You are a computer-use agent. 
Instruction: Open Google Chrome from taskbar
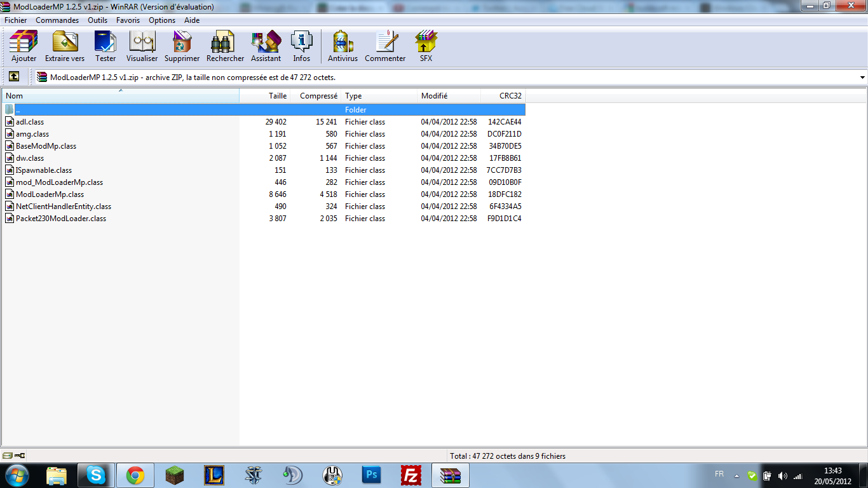(x=135, y=475)
